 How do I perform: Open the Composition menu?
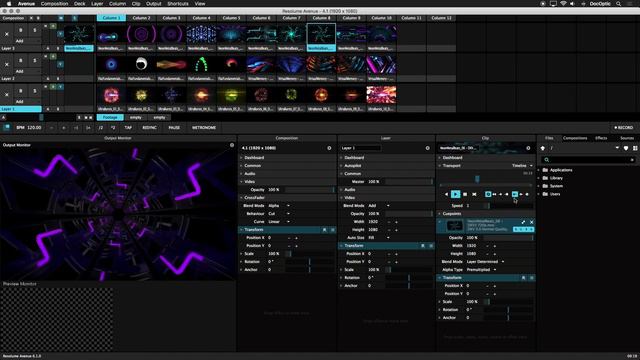point(54,4)
